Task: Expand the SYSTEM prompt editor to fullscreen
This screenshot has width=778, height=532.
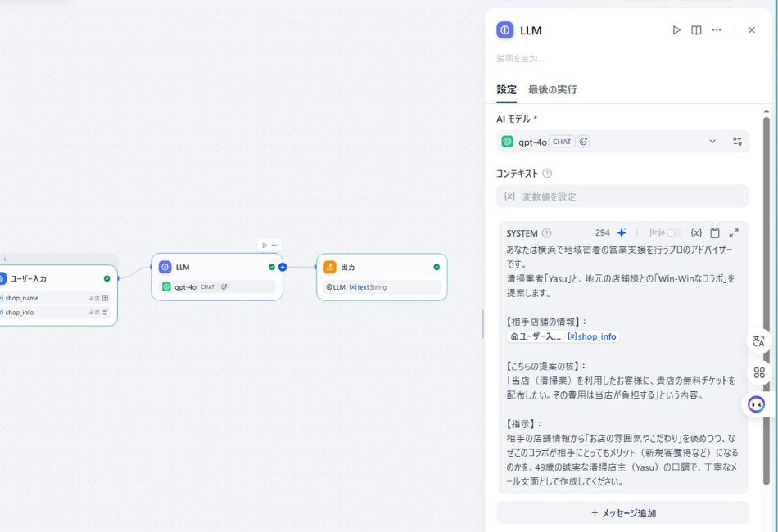Action: coord(735,232)
